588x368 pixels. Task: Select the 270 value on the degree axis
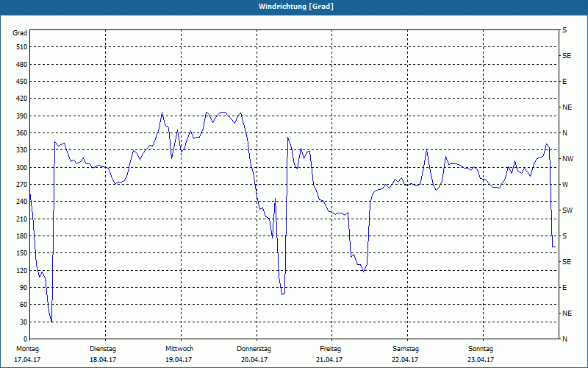tap(22, 185)
